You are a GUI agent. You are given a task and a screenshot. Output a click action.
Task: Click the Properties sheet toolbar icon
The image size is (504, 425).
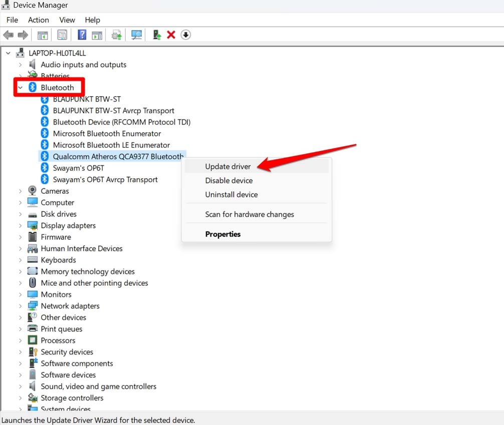tap(62, 35)
